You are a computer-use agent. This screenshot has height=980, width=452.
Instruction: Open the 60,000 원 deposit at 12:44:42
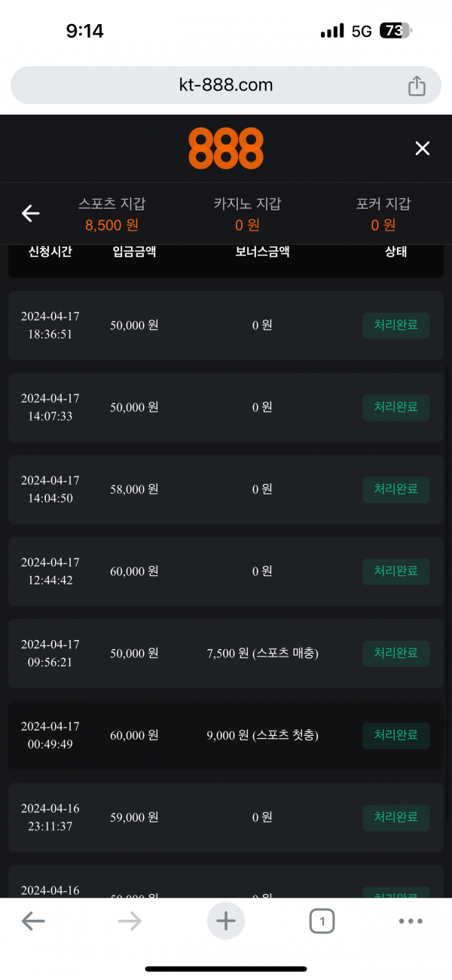pos(134,571)
